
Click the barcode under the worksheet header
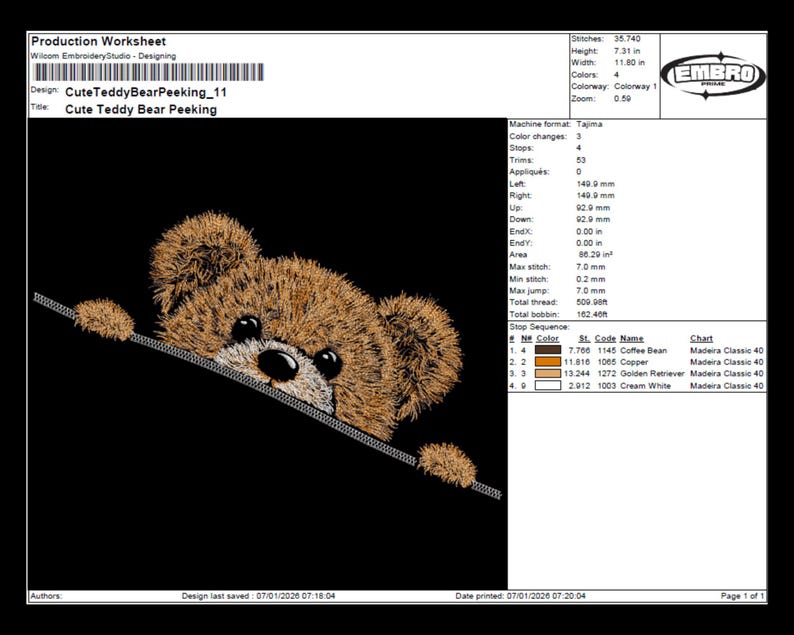[148, 72]
